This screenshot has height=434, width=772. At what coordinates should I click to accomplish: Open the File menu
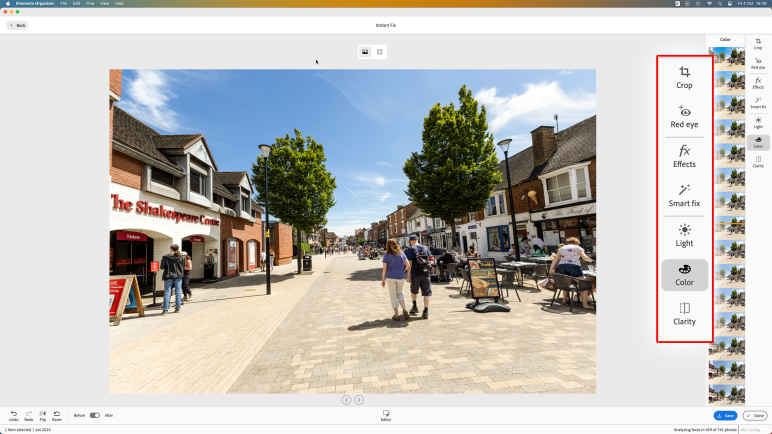coord(64,4)
